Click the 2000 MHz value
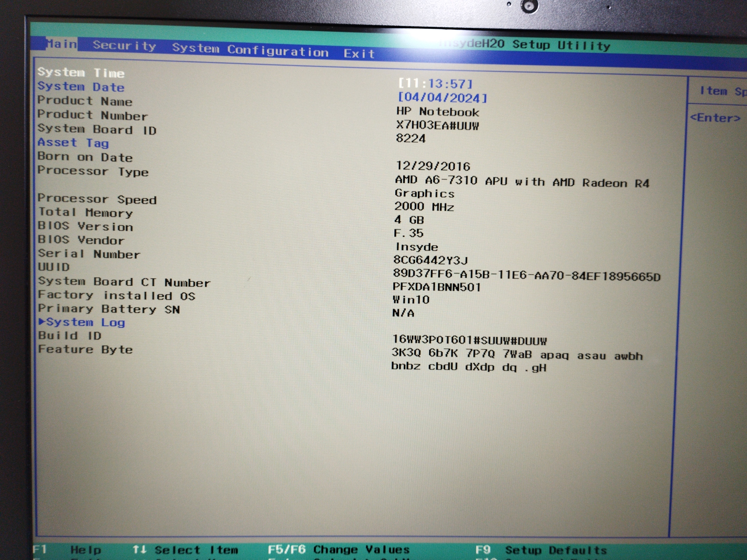 tap(424, 206)
